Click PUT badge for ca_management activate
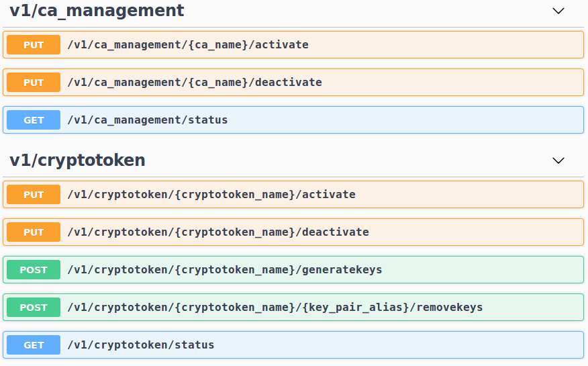 click(x=34, y=45)
